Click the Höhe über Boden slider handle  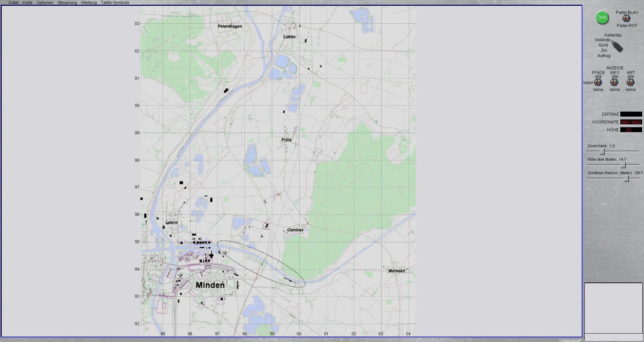point(623,165)
